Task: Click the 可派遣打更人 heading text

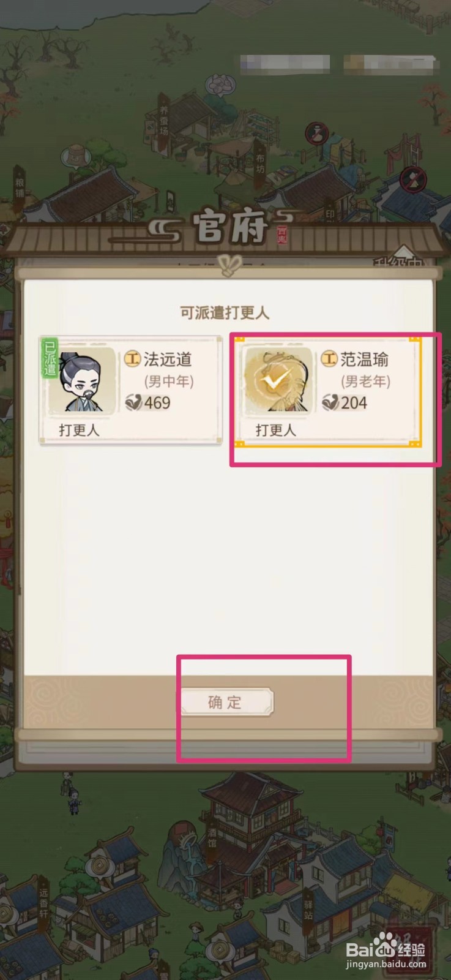Action: [225, 312]
